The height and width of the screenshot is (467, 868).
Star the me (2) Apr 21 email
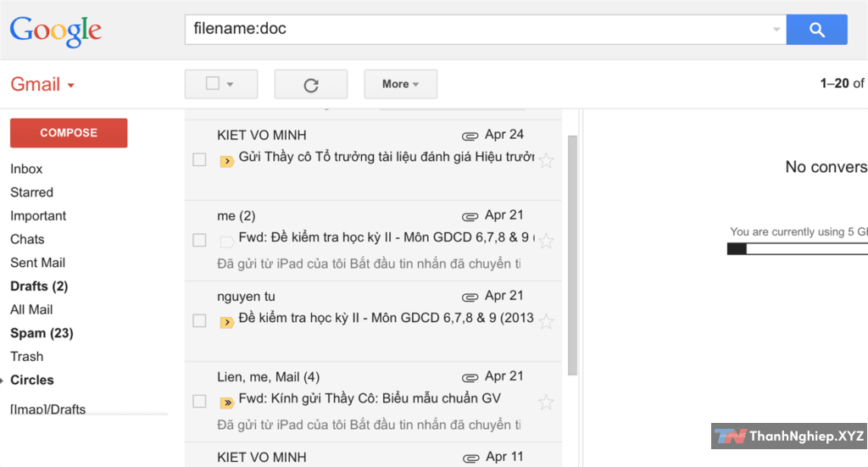pos(547,241)
